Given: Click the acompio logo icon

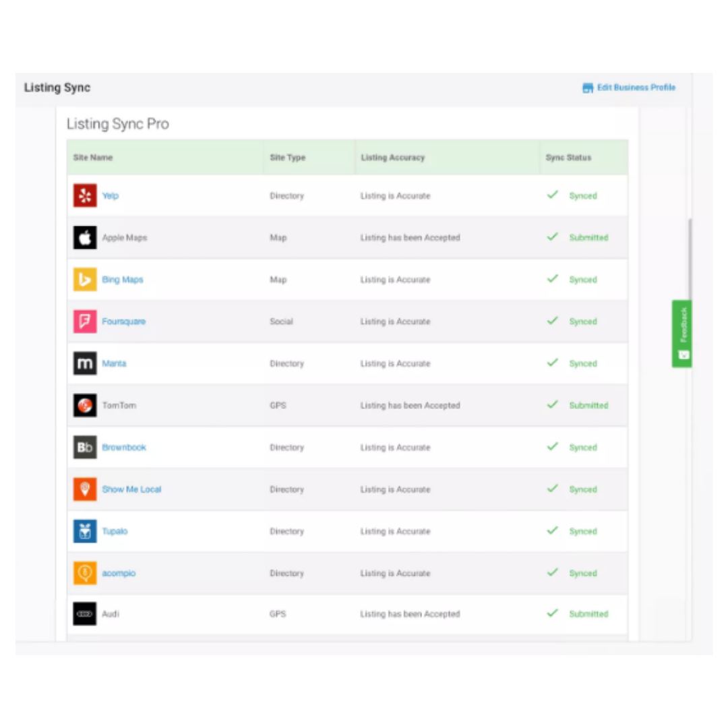Looking at the screenshot, I should 85,573.
